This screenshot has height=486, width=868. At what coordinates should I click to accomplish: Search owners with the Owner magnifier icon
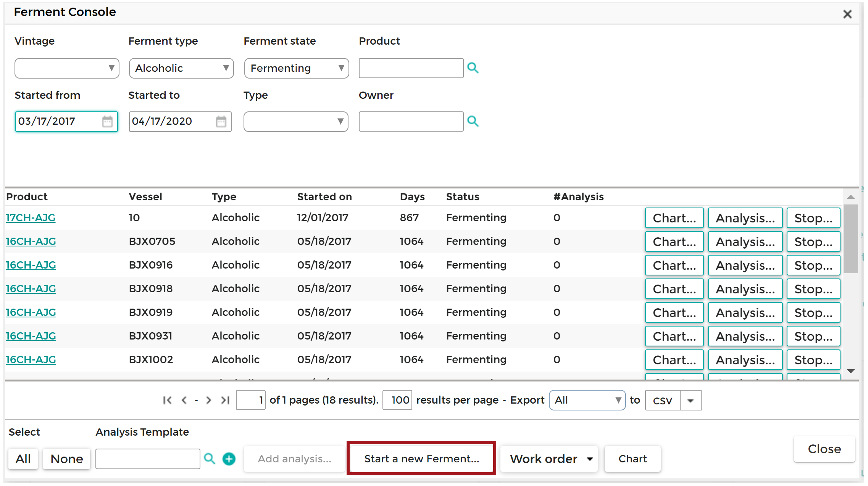473,121
